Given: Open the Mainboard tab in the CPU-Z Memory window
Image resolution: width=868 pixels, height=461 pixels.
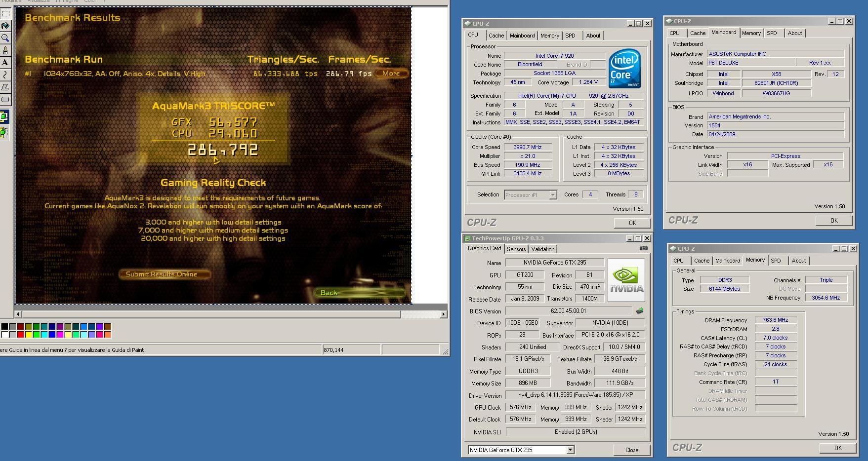Looking at the screenshot, I should click(x=727, y=261).
